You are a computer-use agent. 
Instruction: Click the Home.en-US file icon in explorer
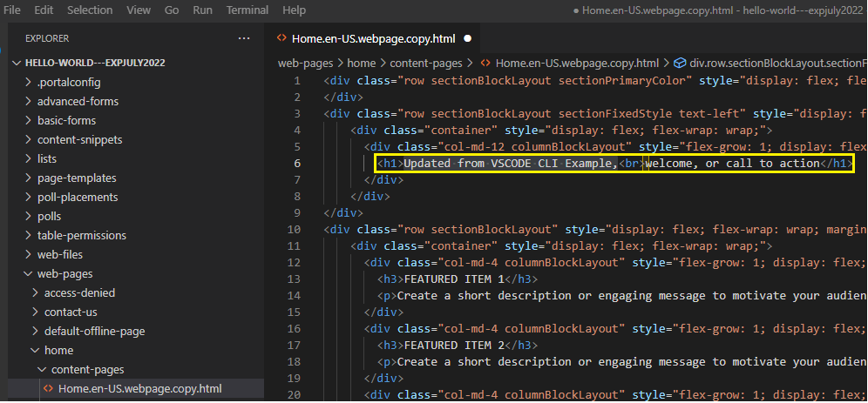(x=49, y=388)
